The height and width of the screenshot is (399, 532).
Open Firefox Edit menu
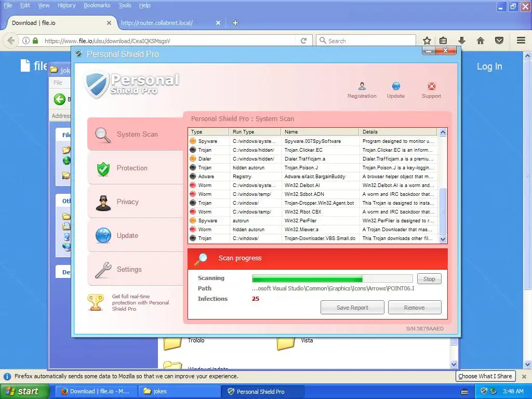point(25,5)
